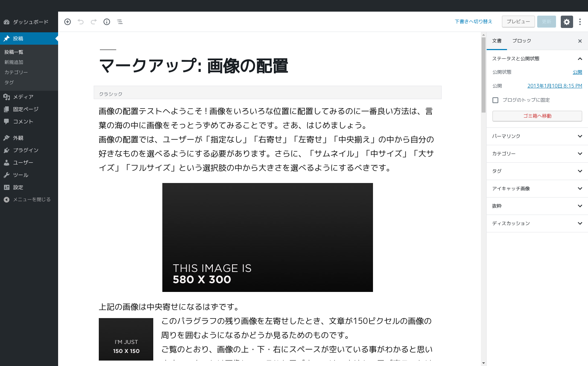Expand the パーマリンク panel
The width and height of the screenshot is (588, 366).
tap(537, 137)
